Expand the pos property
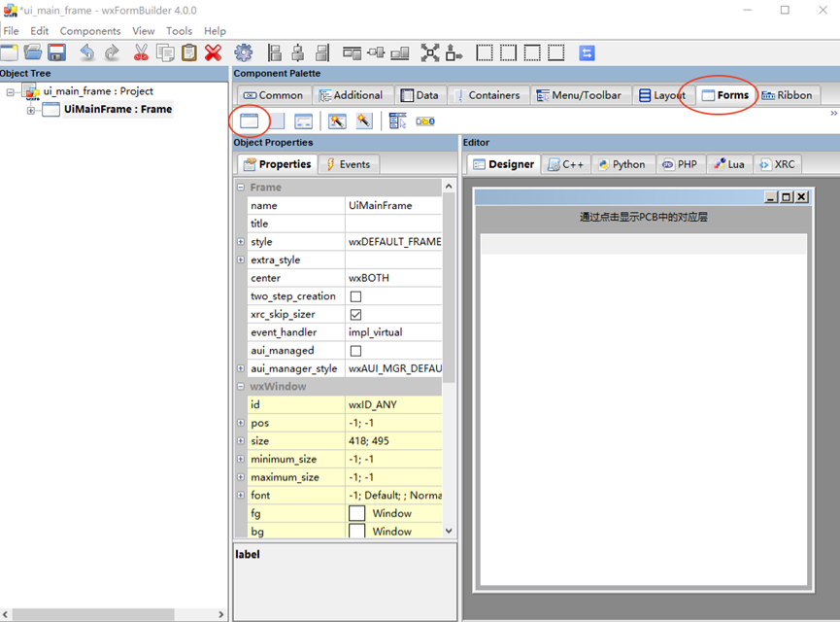 click(x=241, y=423)
